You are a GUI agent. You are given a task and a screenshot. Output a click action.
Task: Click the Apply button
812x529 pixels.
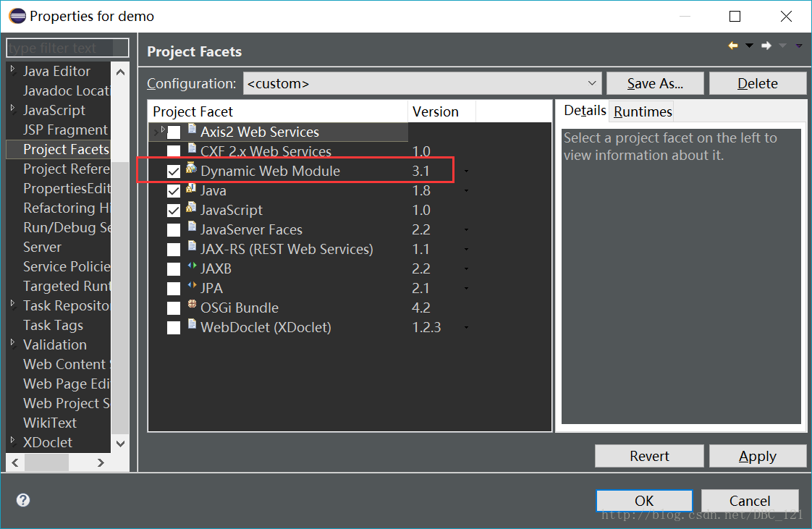tap(757, 456)
